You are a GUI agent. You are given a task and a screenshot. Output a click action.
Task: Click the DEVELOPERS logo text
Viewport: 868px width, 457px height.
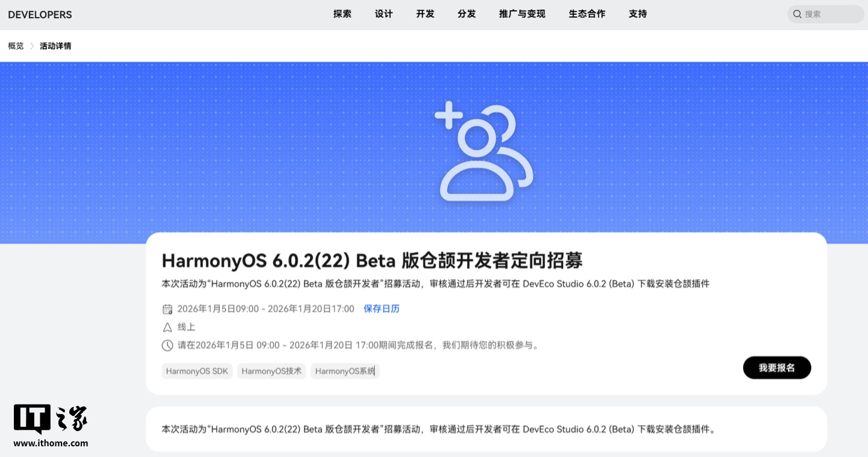tap(40, 14)
